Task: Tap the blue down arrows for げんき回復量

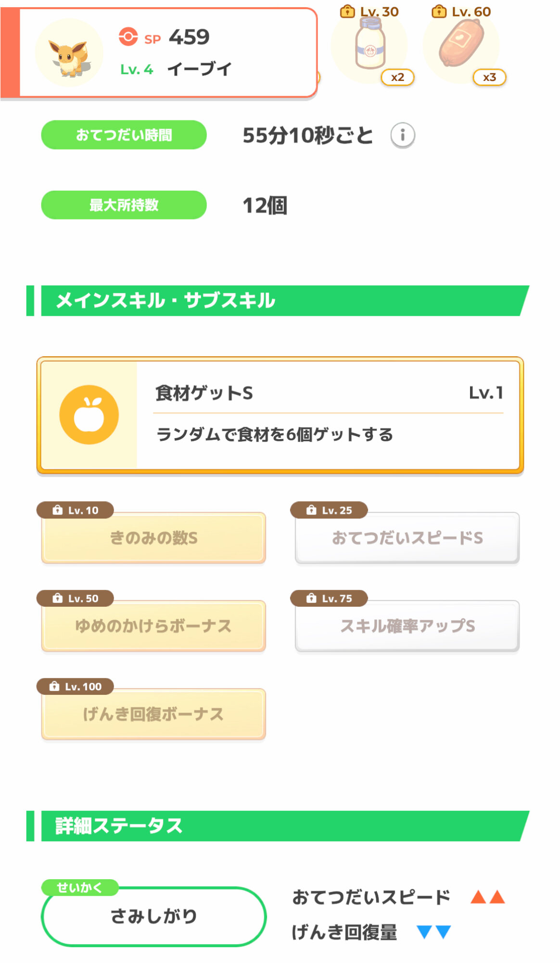Action: pyautogui.click(x=433, y=932)
